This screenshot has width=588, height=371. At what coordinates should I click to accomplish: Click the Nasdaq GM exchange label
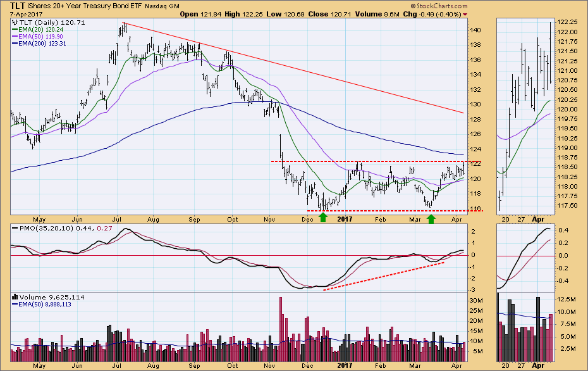coord(162,6)
